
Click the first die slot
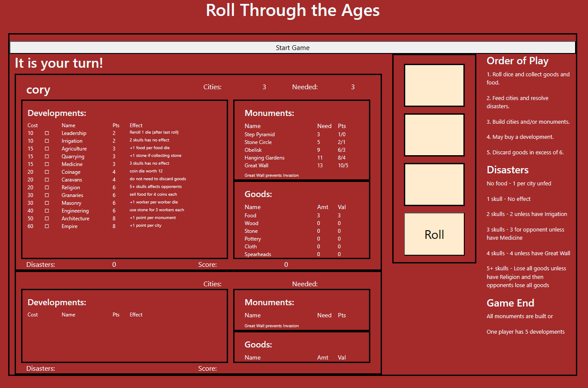[434, 85]
